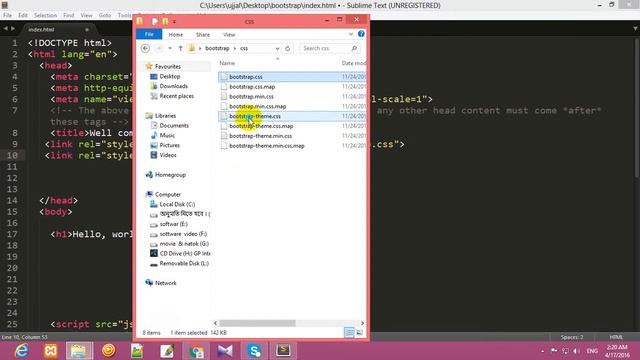Click Spaces: 2 indentation setting
Image resolution: width=640 pixels, height=360 pixels.
(572, 337)
